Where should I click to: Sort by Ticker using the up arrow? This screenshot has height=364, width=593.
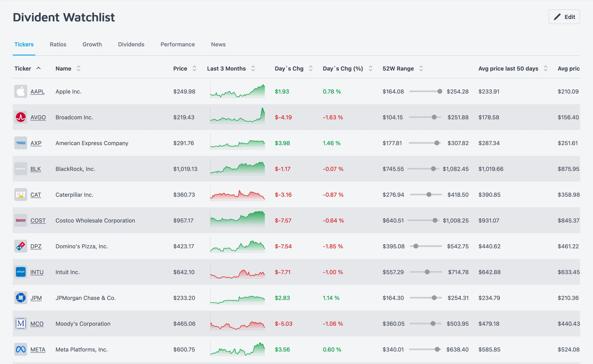tap(38, 68)
